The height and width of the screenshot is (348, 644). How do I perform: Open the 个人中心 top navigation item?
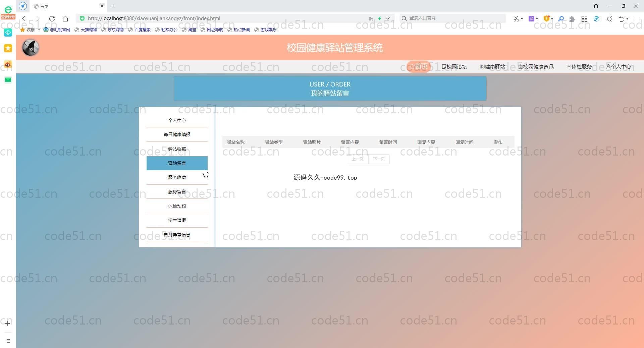pos(619,67)
